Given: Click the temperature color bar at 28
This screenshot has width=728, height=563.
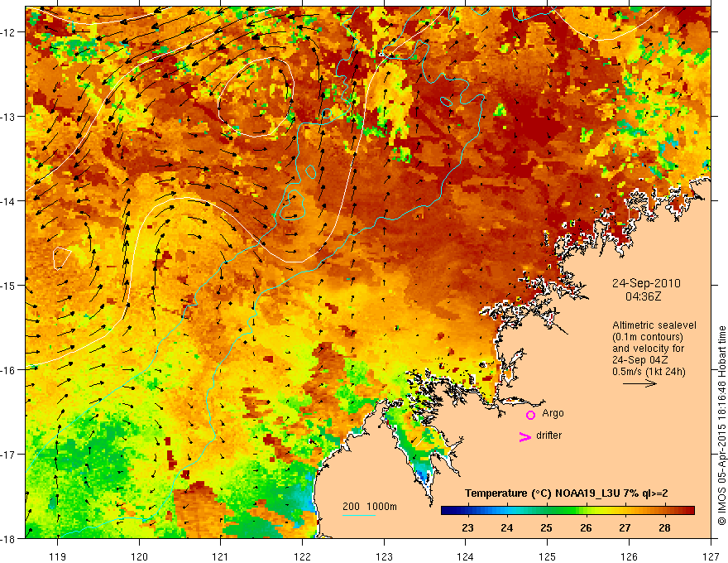Looking at the screenshot, I should [x=664, y=511].
